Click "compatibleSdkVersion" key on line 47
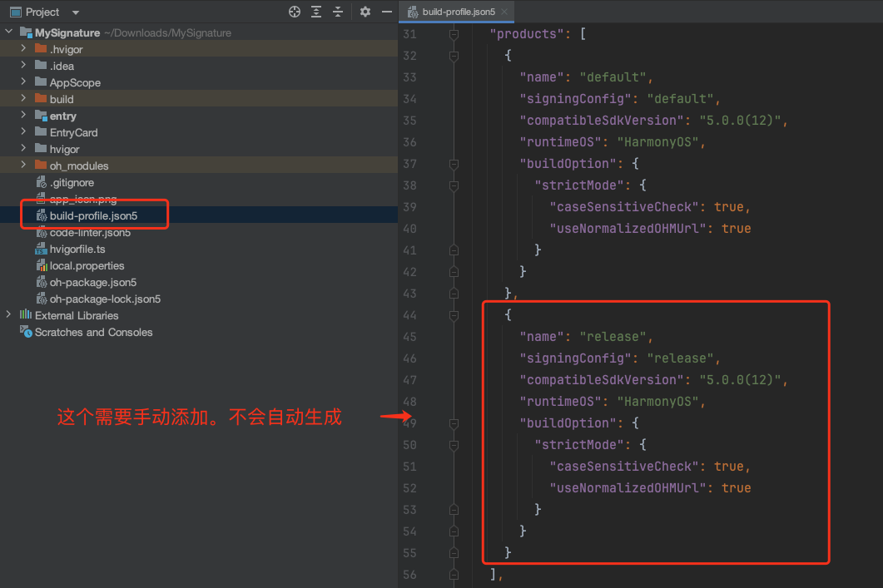The width and height of the screenshot is (883, 588). click(602, 380)
